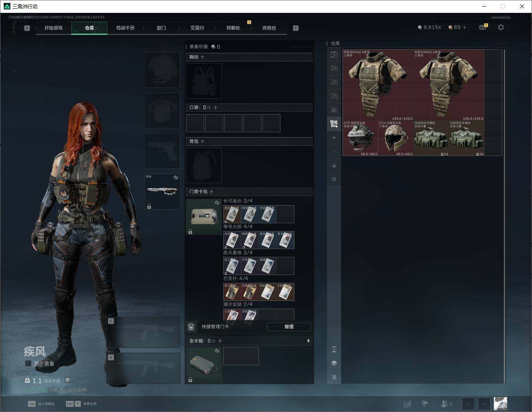Image resolution: width=532 pixels, height=412 pixels.
Task: Click the previous-tab key icon left of 开始游戏
Action: [27, 28]
